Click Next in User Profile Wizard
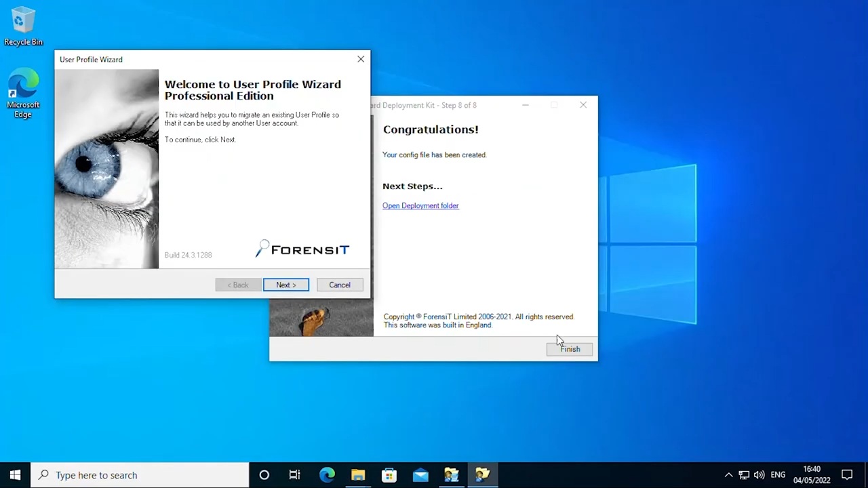Viewport: 868px width, 488px height. coord(286,285)
